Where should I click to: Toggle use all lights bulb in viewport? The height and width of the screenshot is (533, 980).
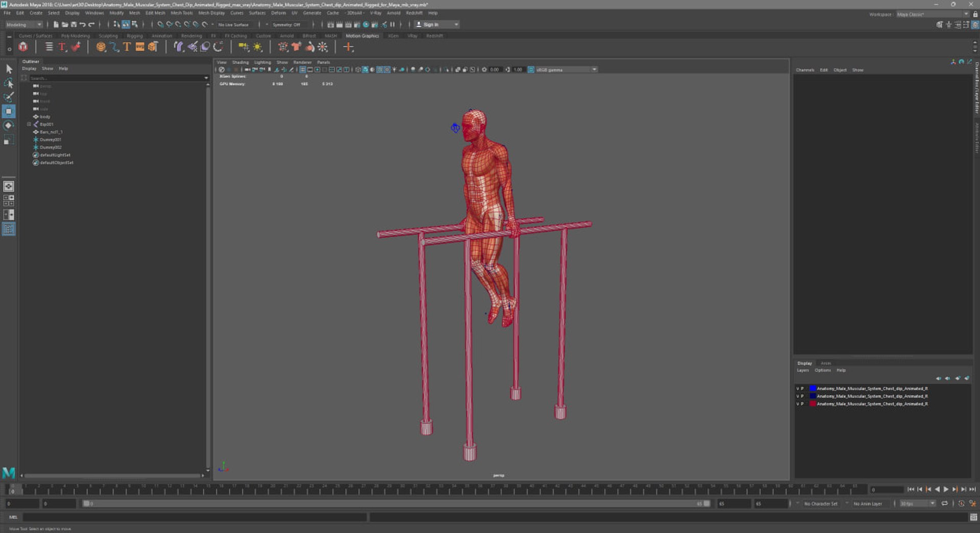tap(394, 69)
